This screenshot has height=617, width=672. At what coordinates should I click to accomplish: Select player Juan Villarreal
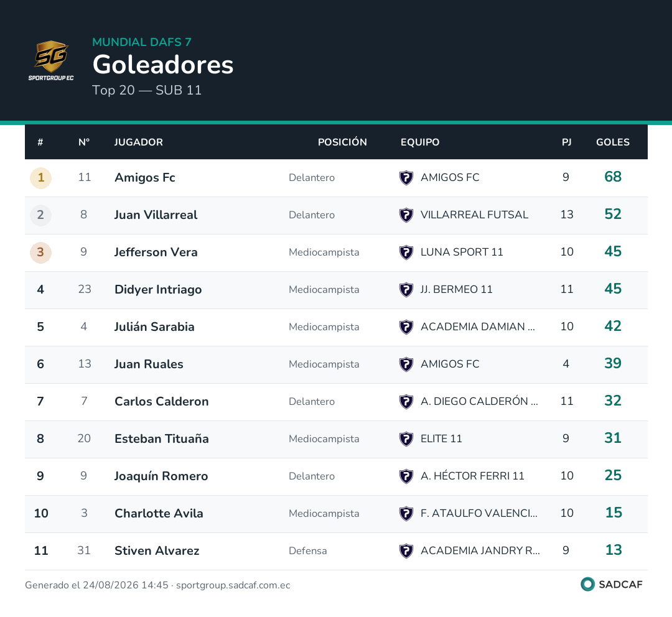[156, 215]
